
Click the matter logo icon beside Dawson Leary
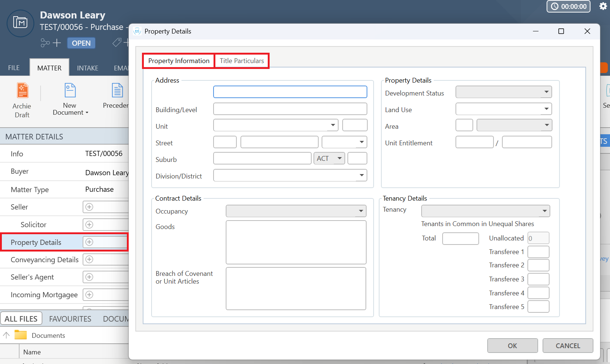20,23
